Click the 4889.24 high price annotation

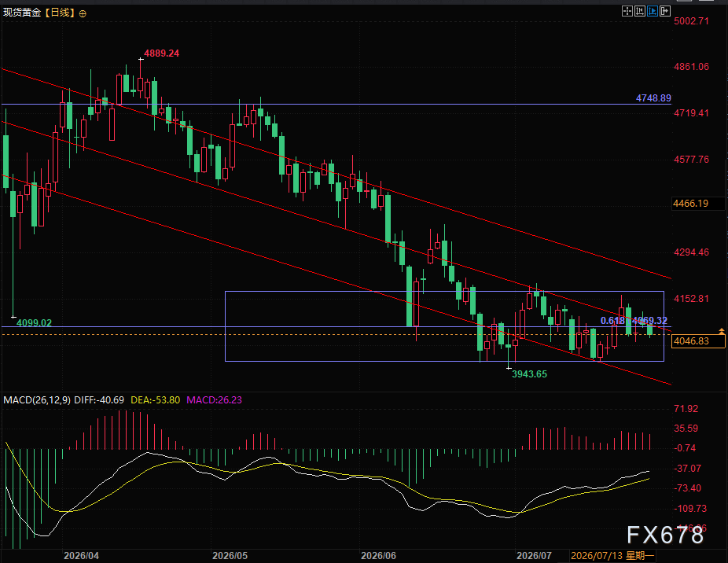point(162,53)
